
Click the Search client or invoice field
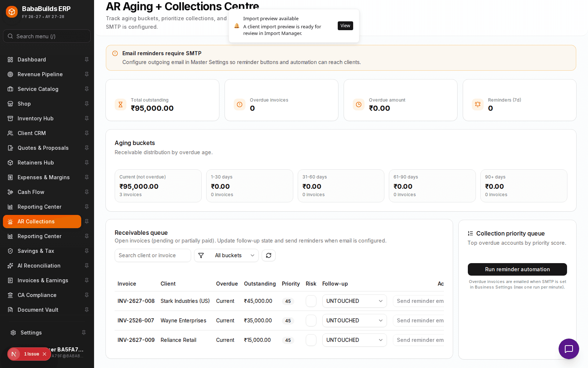pos(153,255)
